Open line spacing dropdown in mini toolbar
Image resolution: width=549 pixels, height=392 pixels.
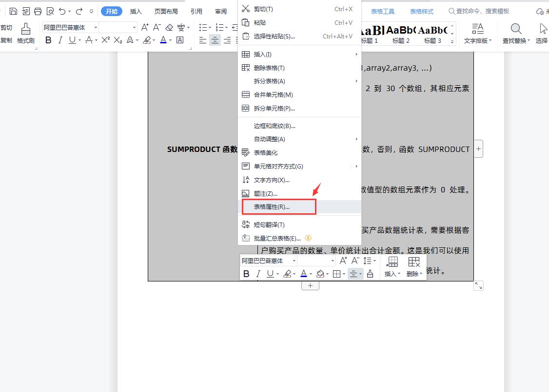click(375, 261)
